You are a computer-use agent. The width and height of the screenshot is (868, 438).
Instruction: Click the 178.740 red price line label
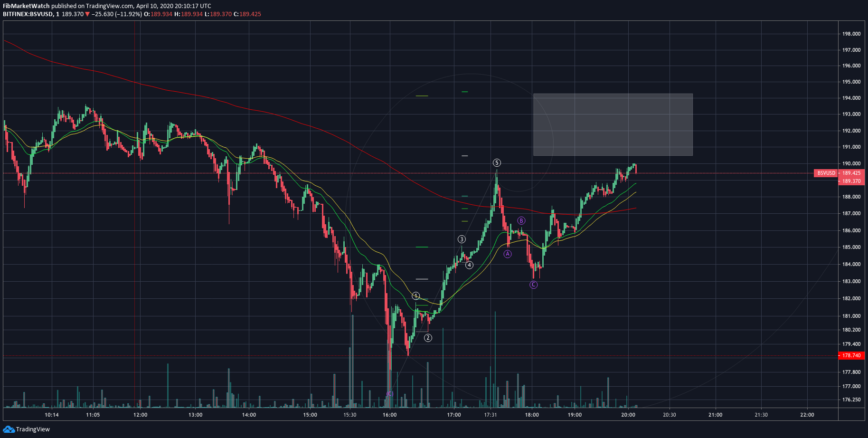[851, 356]
